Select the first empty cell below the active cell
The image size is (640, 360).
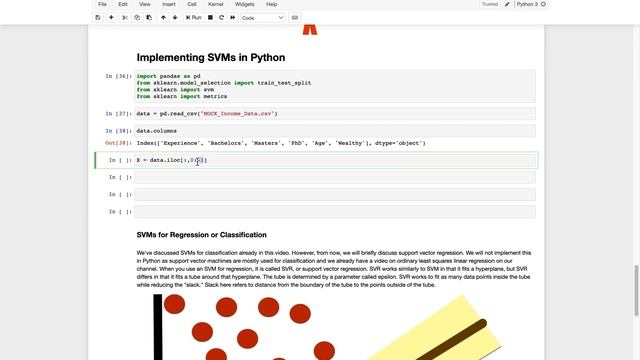[x=335, y=177]
